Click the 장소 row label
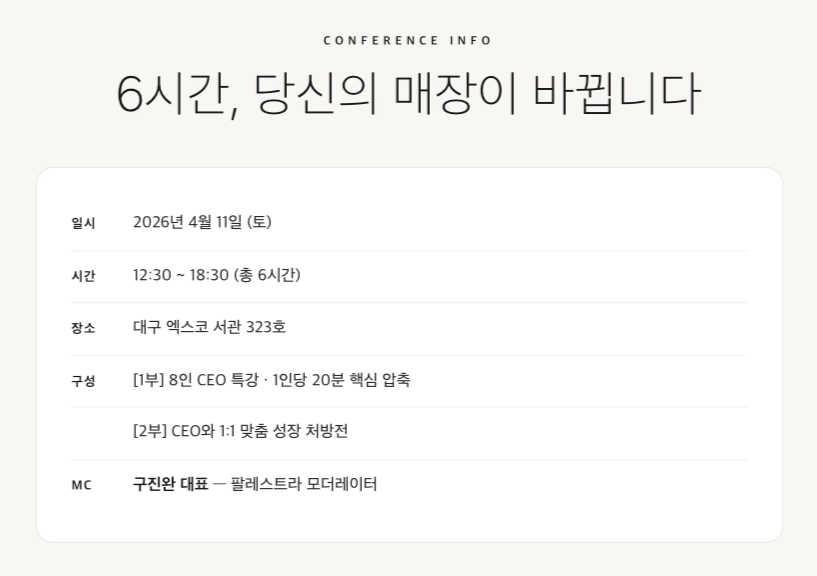Viewport: 817px width, 576px height. coord(83,328)
